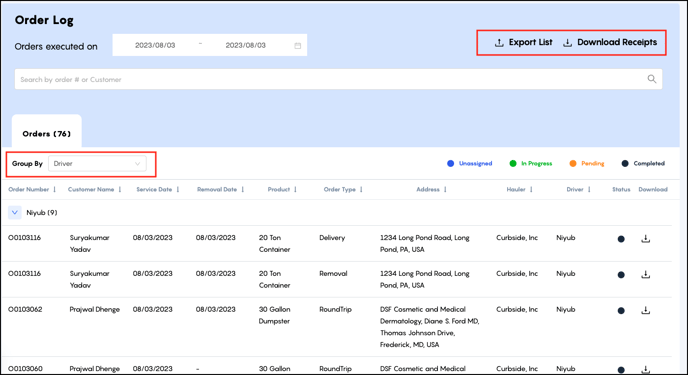688x375 pixels.
Task: Click the Order Log page title
Action: coord(44,20)
